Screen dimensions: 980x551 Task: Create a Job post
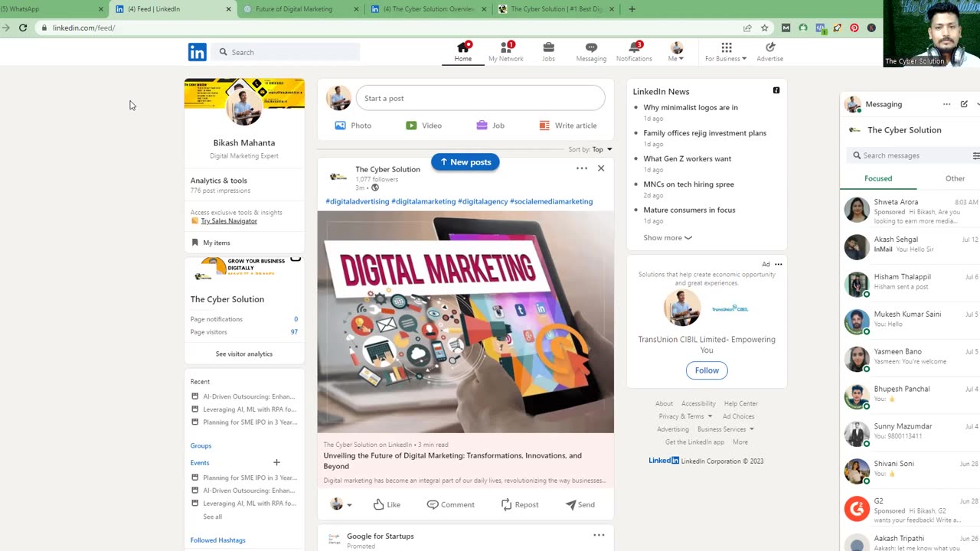pyautogui.click(x=490, y=126)
